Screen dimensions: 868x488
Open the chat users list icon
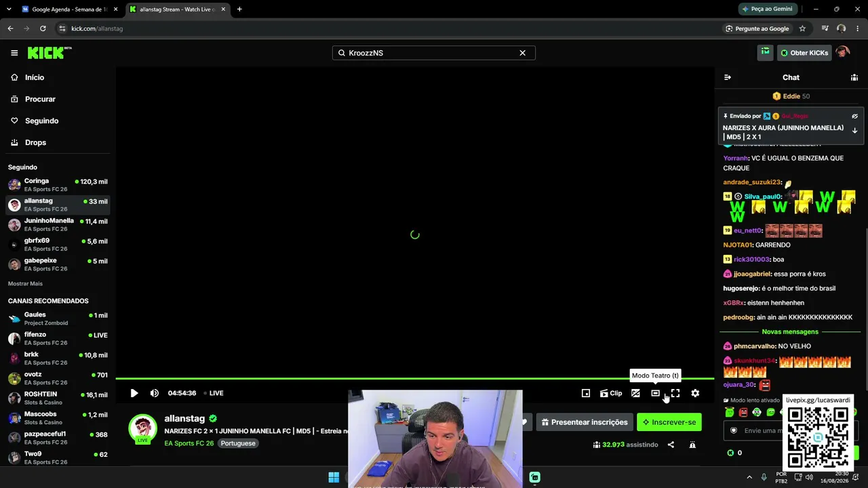click(x=854, y=77)
